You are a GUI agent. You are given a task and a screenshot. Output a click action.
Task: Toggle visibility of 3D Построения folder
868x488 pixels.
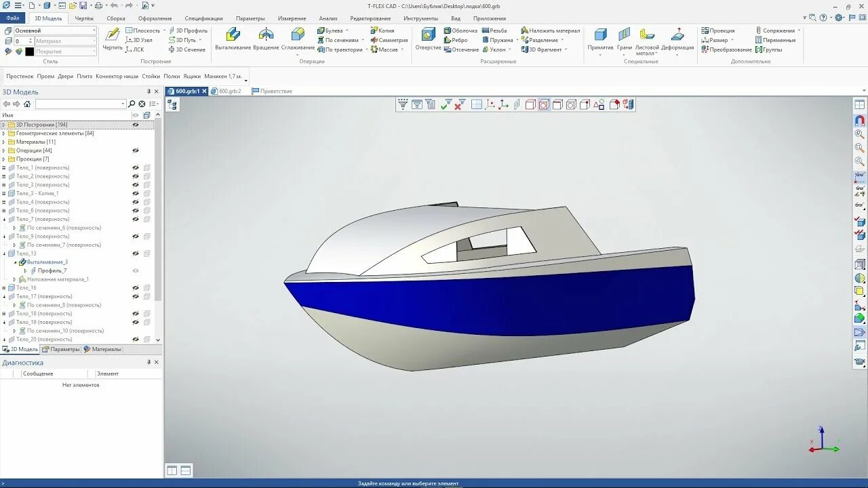[x=136, y=125]
